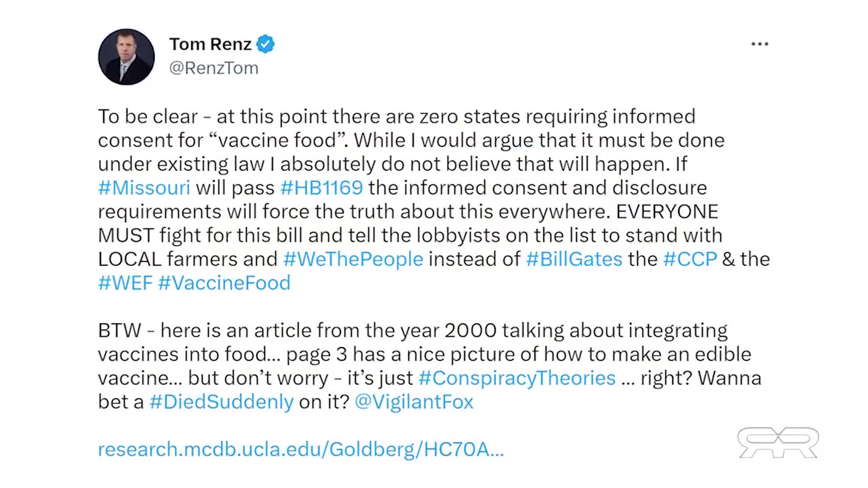Open the #VaccineFood hashtag

tap(224, 283)
